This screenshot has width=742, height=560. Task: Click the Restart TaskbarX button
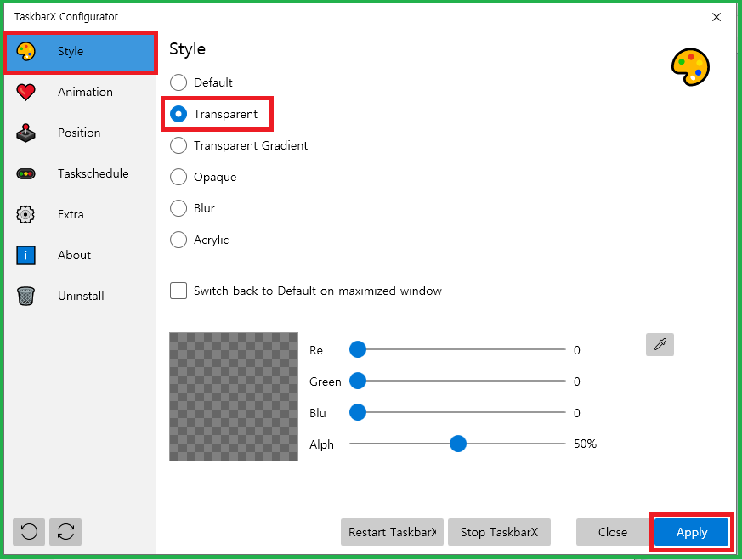coord(392,532)
